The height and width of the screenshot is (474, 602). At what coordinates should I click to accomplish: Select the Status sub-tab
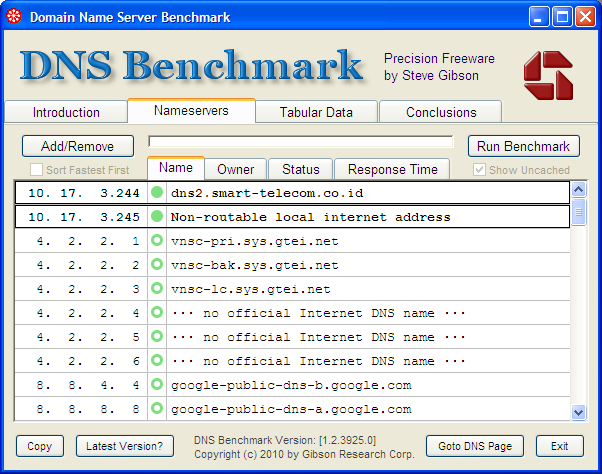point(301,169)
